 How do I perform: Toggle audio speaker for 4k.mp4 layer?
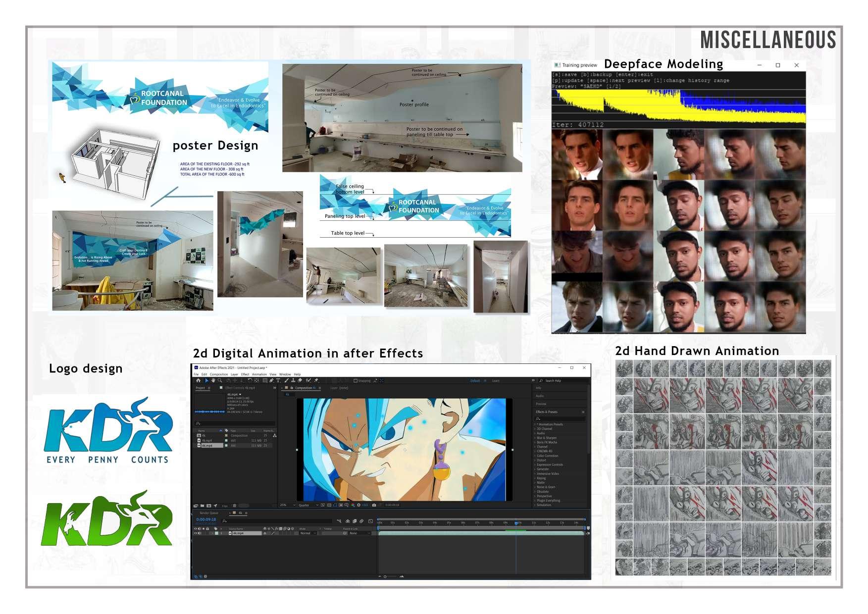pyautogui.click(x=200, y=533)
